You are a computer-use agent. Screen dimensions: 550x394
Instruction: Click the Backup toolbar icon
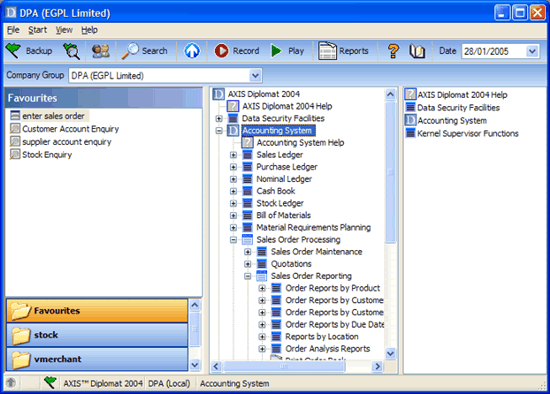click(14, 51)
